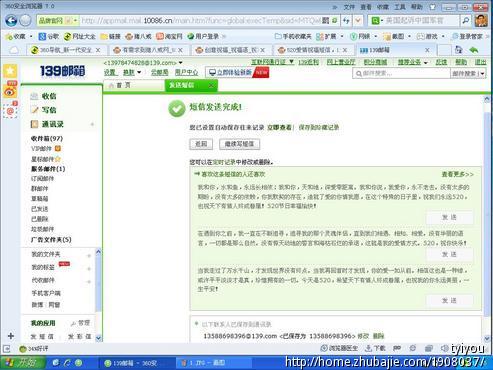Viewport: 493px width, 370px height.
Task: Click 发送 button under first suggested message
Action: pyautogui.click(x=449, y=217)
